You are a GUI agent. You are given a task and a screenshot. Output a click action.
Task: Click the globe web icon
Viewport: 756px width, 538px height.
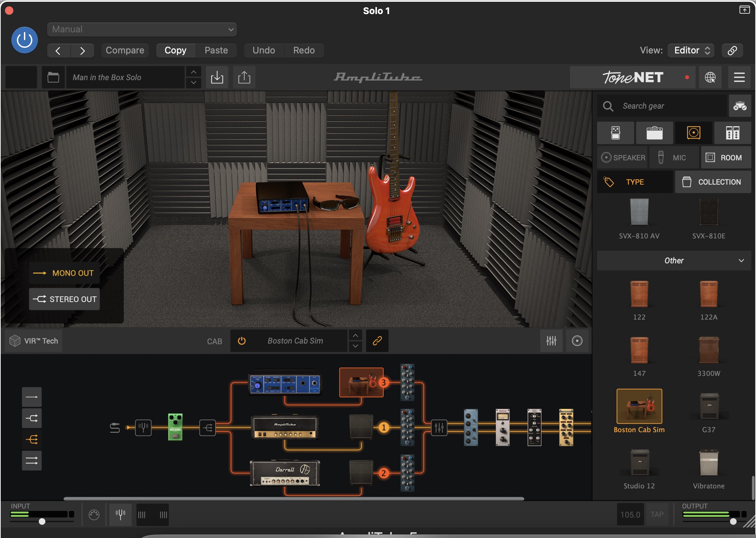click(x=710, y=77)
